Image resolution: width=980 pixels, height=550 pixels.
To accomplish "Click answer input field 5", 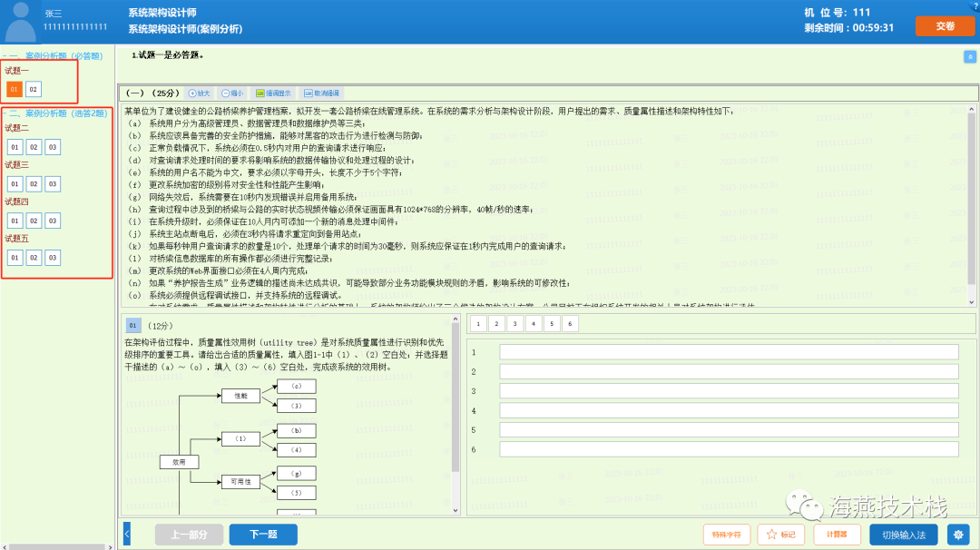I will point(729,429).
